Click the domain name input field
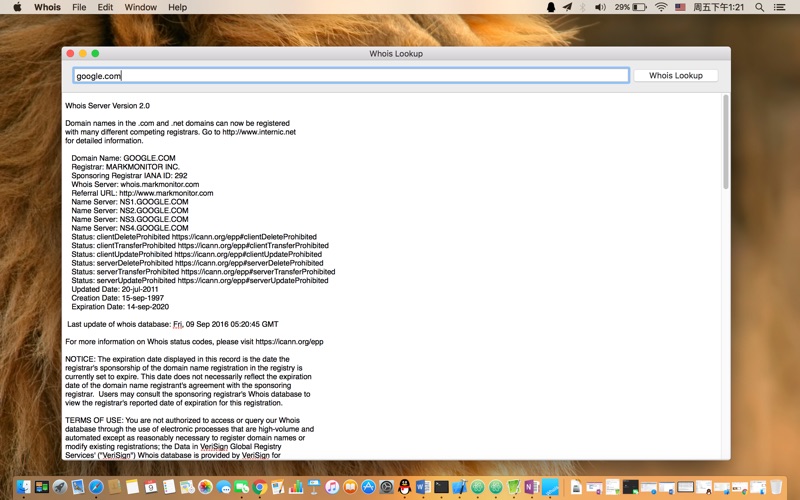 (x=351, y=76)
